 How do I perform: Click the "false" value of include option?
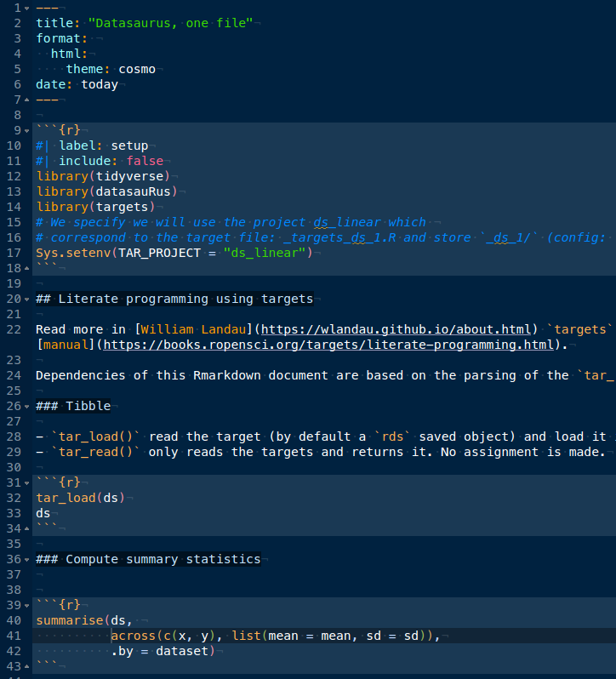coord(144,161)
